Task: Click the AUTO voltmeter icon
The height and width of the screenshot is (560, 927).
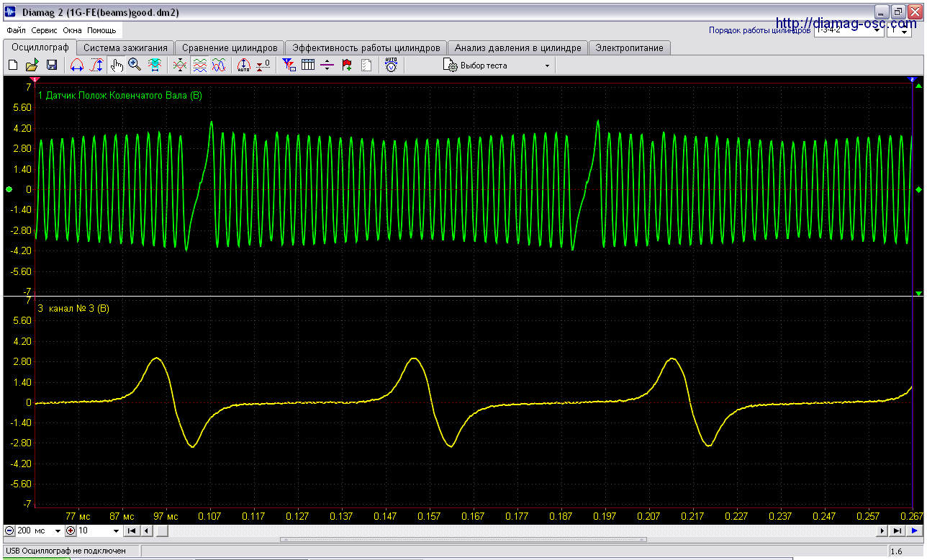Action: 391,66
